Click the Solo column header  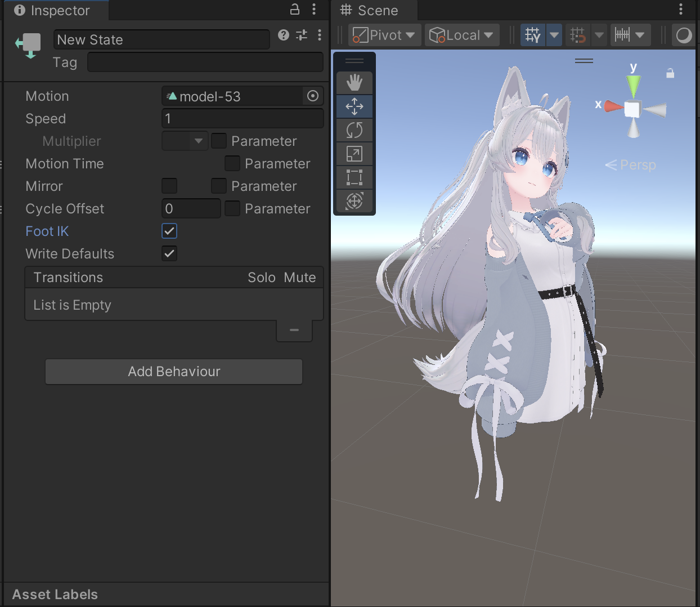[x=262, y=278]
